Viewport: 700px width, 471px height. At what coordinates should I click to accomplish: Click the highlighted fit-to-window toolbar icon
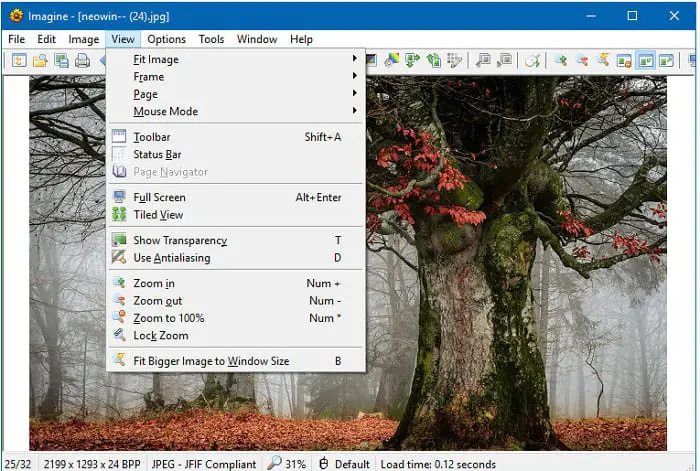(x=646, y=60)
